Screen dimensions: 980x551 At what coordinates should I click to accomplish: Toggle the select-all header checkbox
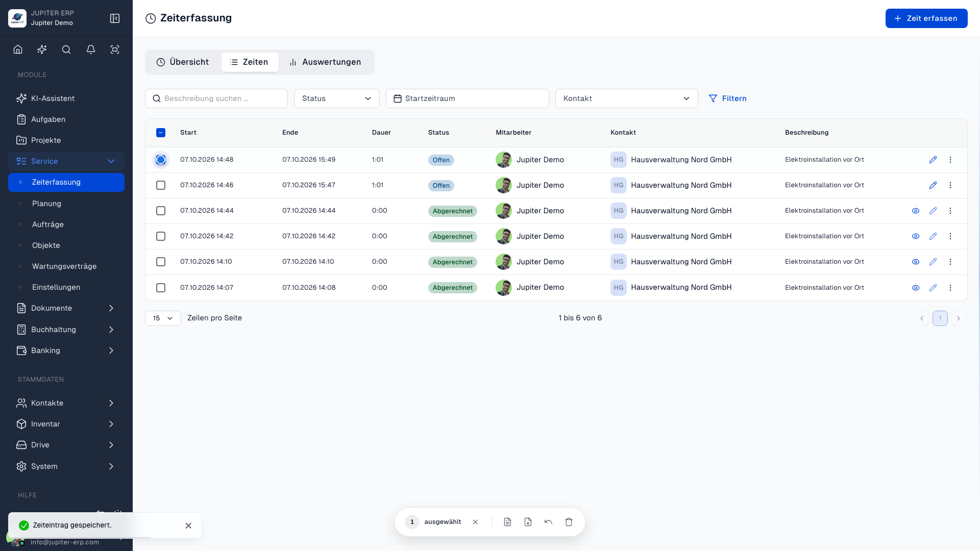[161, 133]
